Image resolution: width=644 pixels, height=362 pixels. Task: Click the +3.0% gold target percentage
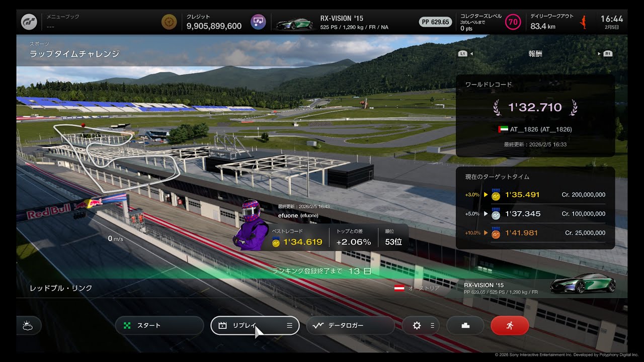pos(472,195)
